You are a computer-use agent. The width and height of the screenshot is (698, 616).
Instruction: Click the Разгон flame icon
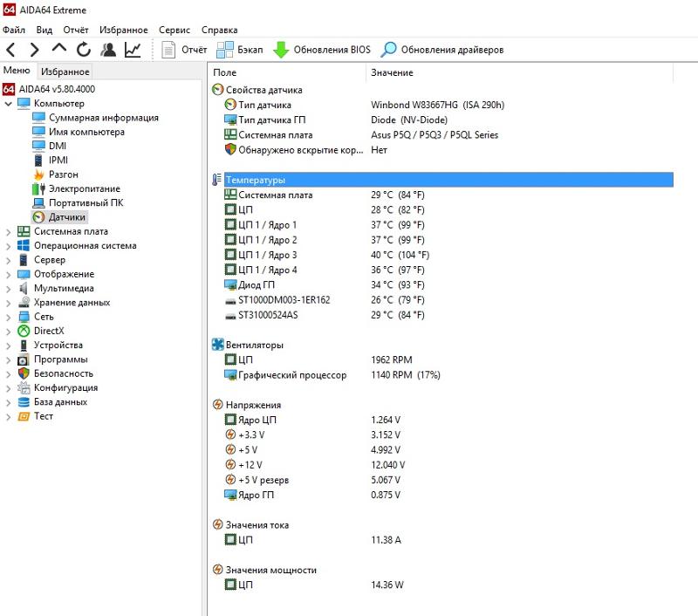click(x=38, y=175)
